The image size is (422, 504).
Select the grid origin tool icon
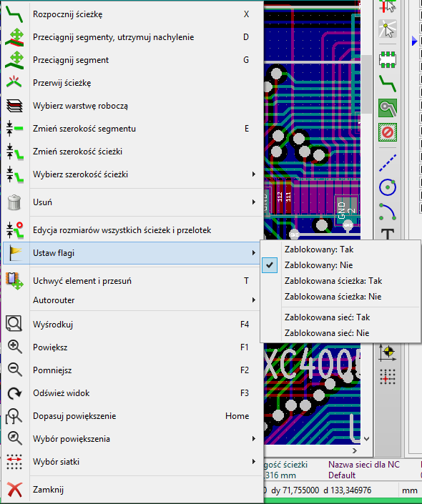(x=387, y=377)
